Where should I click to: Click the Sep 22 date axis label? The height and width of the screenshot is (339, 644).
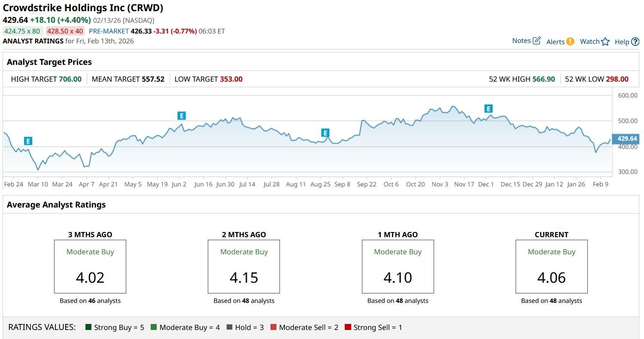(367, 184)
